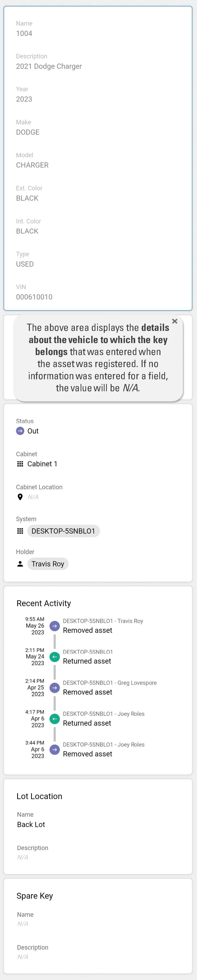The height and width of the screenshot is (980, 197).
Task: Click the VIN value 000610010
Action: pyautogui.click(x=34, y=297)
